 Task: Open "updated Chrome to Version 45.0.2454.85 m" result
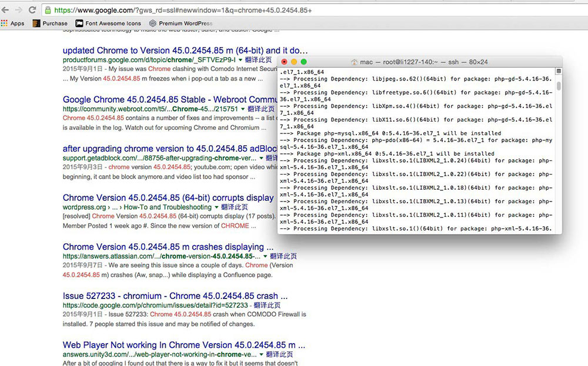(185, 51)
